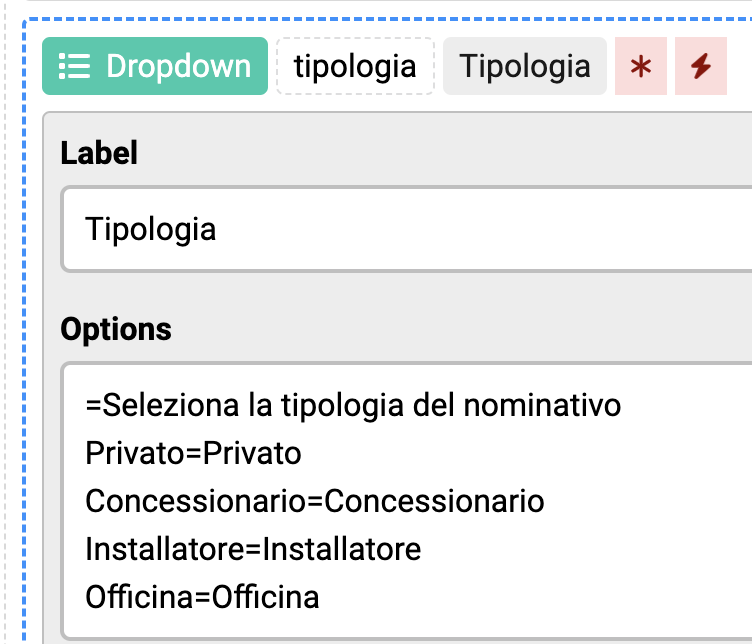
Task: Click the bold 'Options' heading
Action: point(116,329)
